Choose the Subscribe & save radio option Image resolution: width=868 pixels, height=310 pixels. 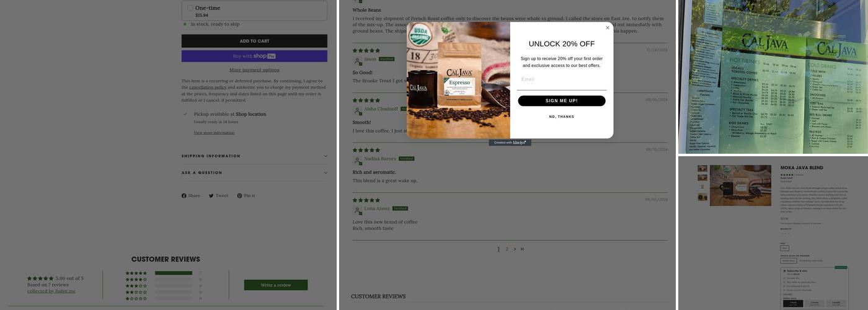click(784, 271)
